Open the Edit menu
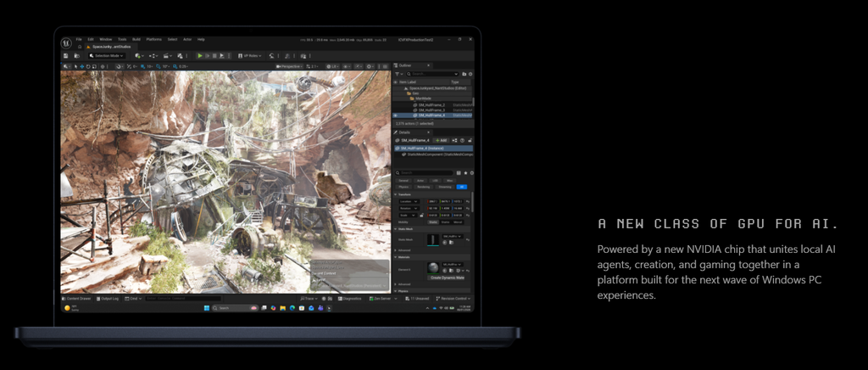Image resolution: width=868 pixels, height=370 pixels. pos(91,39)
